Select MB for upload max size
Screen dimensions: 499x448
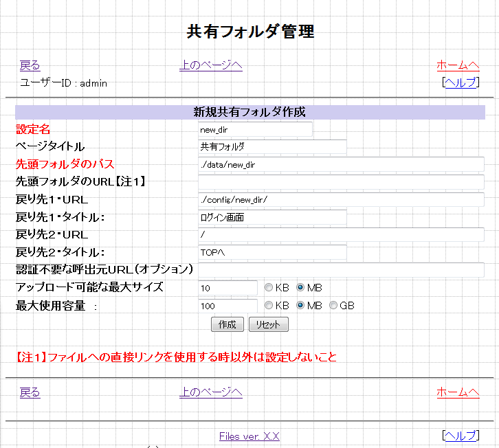[x=300, y=287]
